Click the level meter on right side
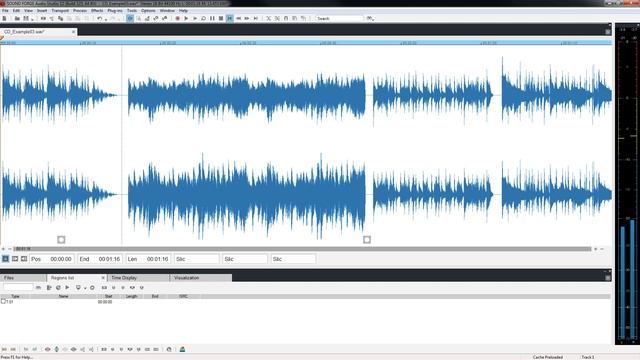Image resolution: width=640 pixels, height=360 pixels. click(627, 184)
